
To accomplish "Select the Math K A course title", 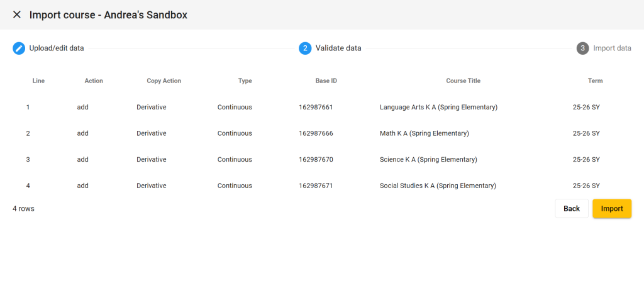I will [x=424, y=133].
